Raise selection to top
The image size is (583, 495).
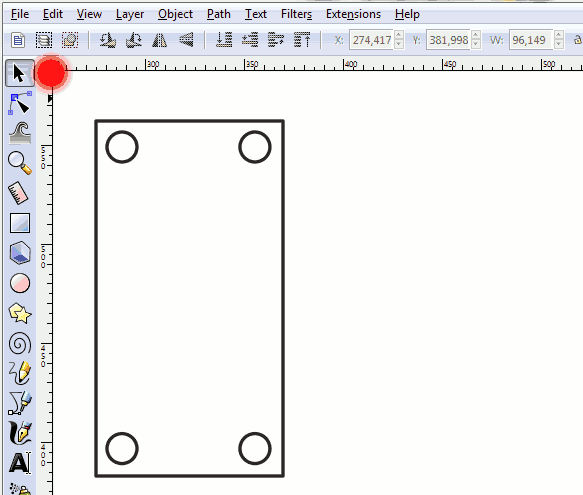click(x=302, y=40)
